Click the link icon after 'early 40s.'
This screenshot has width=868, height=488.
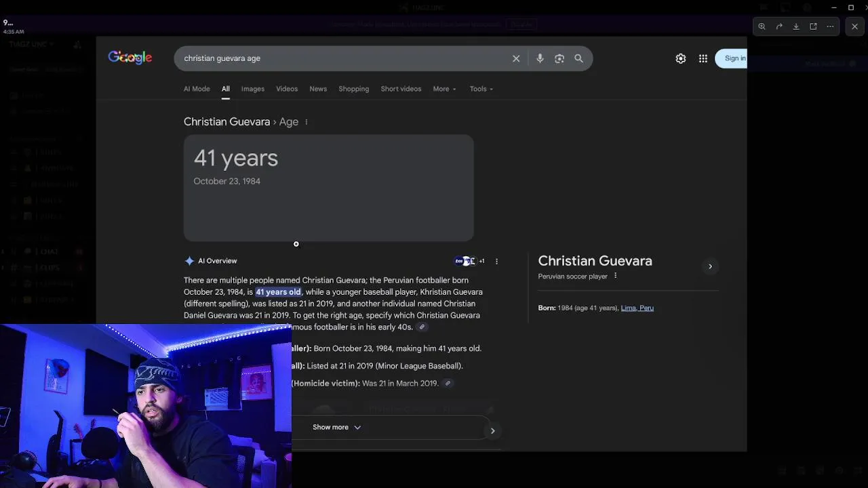tap(422, 327)
